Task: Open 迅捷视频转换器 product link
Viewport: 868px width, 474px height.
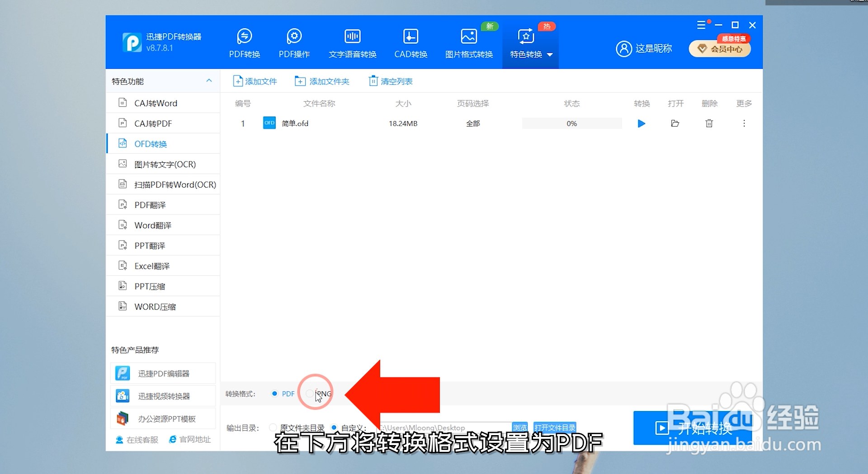Action: (x=163, y=396)
